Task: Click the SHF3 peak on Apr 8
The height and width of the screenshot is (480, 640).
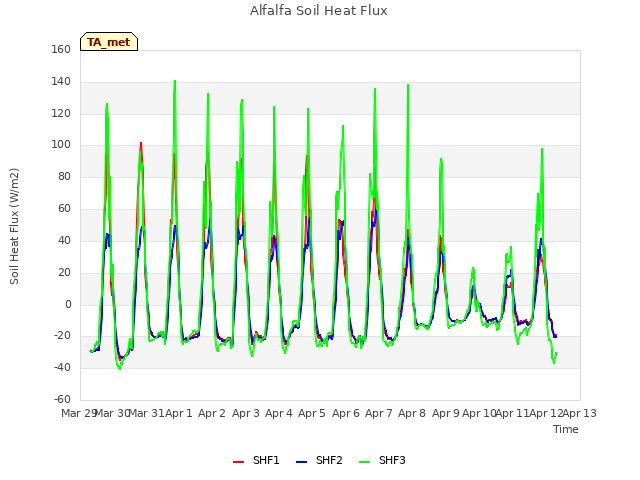Action: point(408,85)
